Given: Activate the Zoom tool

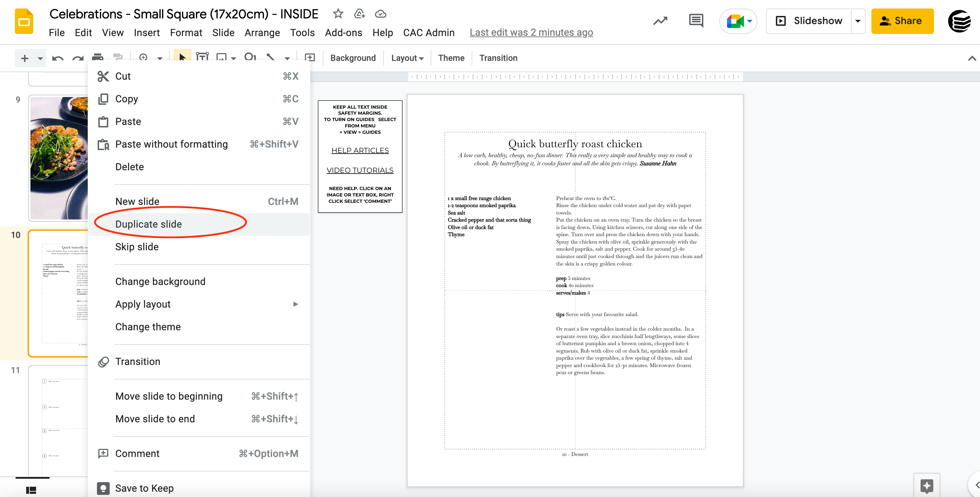Looking at the screenshot, I should (x=144, y=58).
